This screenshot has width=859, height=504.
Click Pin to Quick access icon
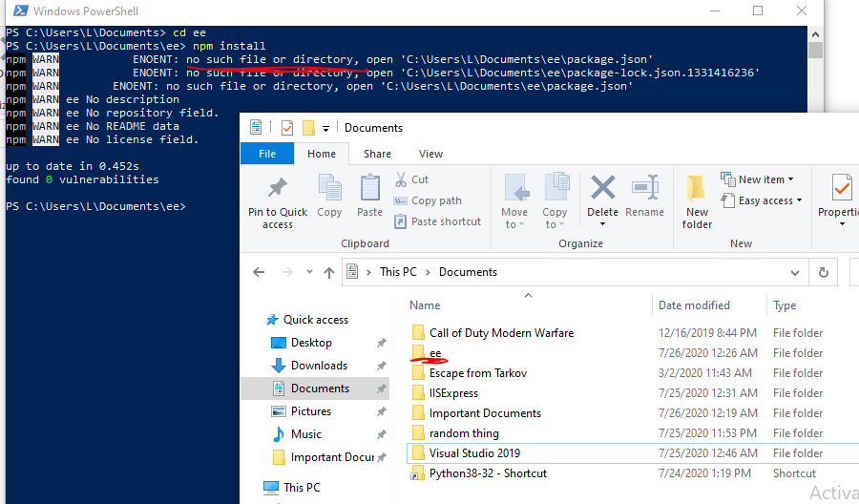click(277, 188)
